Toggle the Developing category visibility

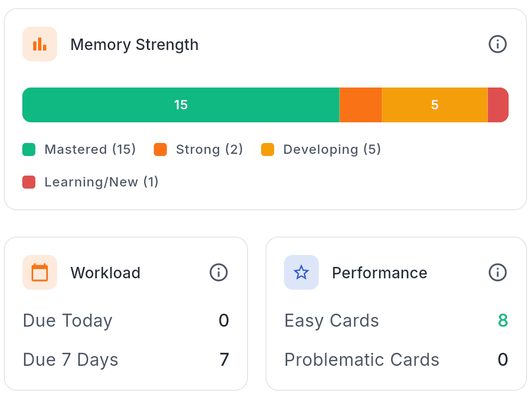point(321,149)
